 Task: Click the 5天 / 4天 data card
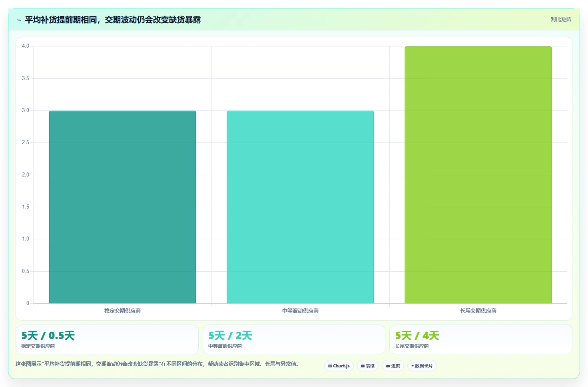pos(481,339)
